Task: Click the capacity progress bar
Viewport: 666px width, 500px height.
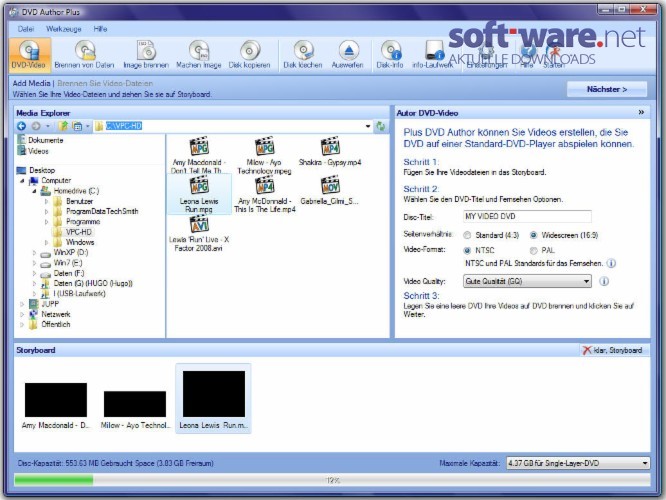Action: pos(332,480)
